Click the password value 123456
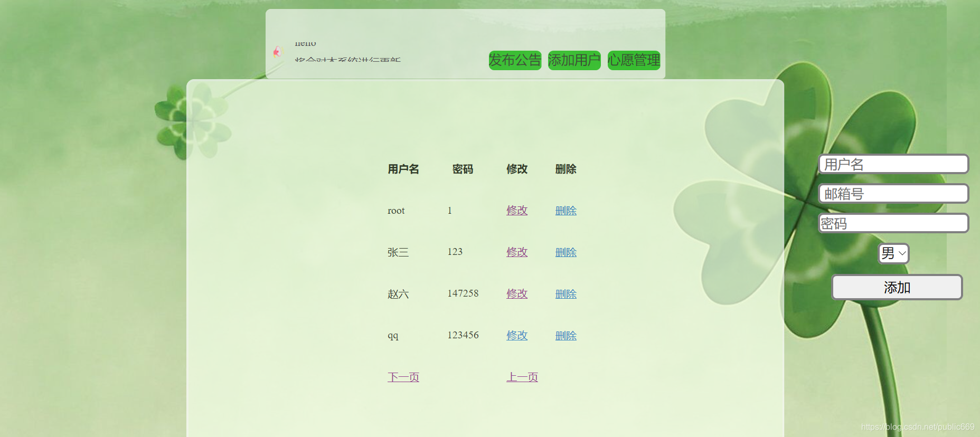Image resolution: width=980 pixels, height=437 pixels. [463, 335]
